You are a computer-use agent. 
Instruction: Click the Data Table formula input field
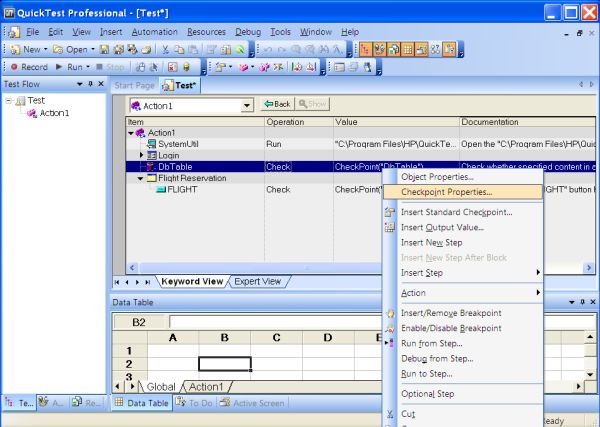[276, 322]
